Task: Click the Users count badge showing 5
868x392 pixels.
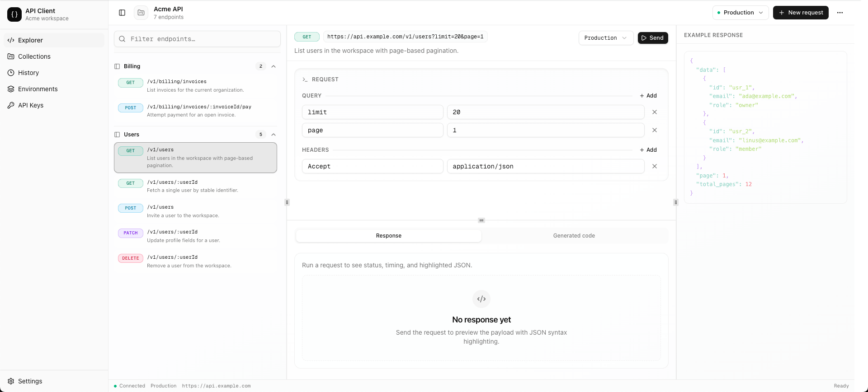Action: 261,135
